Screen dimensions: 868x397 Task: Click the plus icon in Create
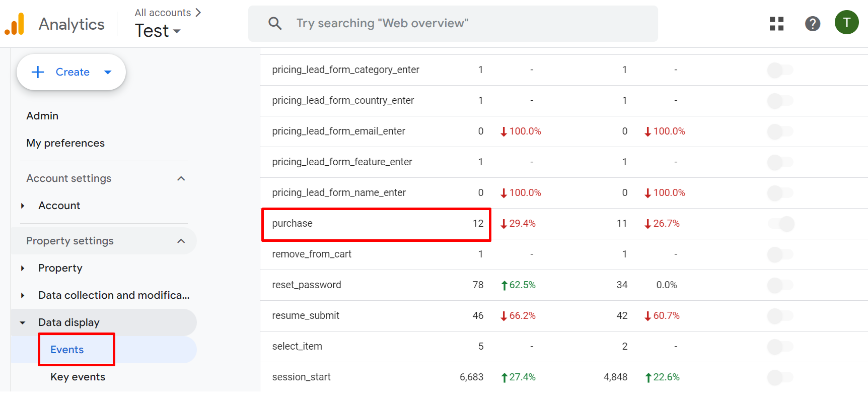click(x=38, y=72)
